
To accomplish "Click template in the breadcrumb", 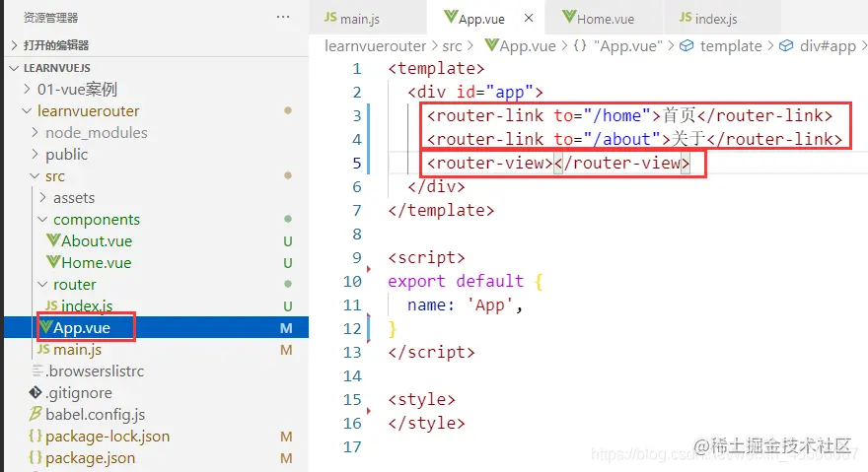I will click(x=731, y=46).
